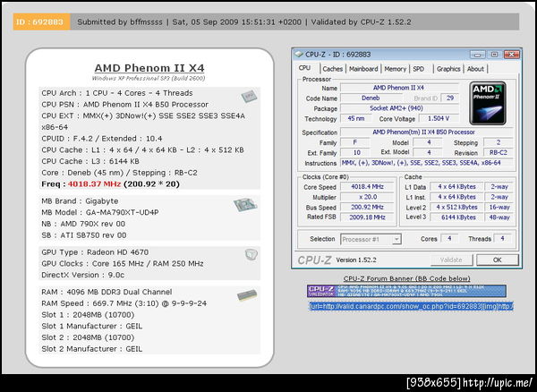Click the MB Model GA-MA790XT-UD4P line
Viewport: 537px width, 392px height.
[x=100, y=213]
